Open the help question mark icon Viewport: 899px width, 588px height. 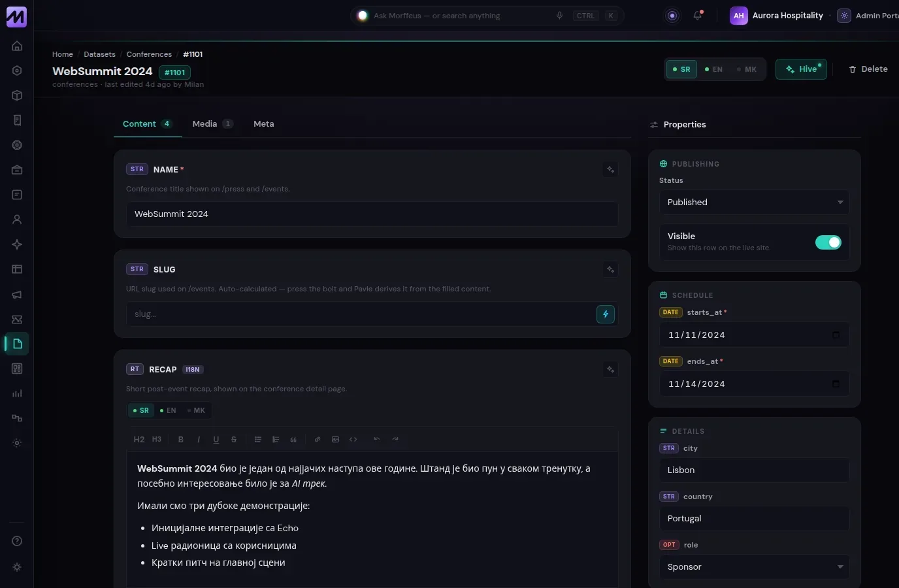click(17, 541)
